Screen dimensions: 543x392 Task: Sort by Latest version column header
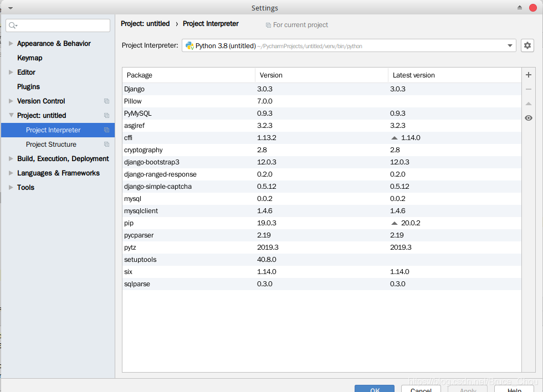[x=455, y=75]
